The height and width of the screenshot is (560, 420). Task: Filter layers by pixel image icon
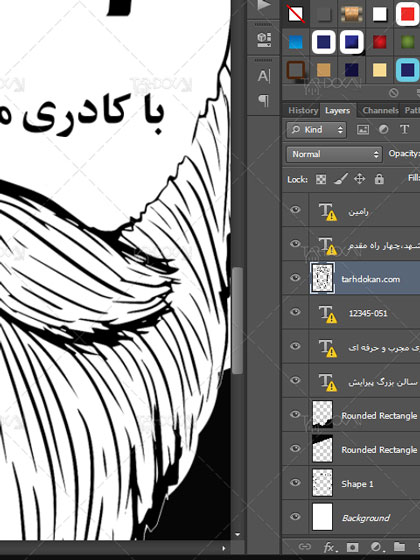click(x=363, y=130)
